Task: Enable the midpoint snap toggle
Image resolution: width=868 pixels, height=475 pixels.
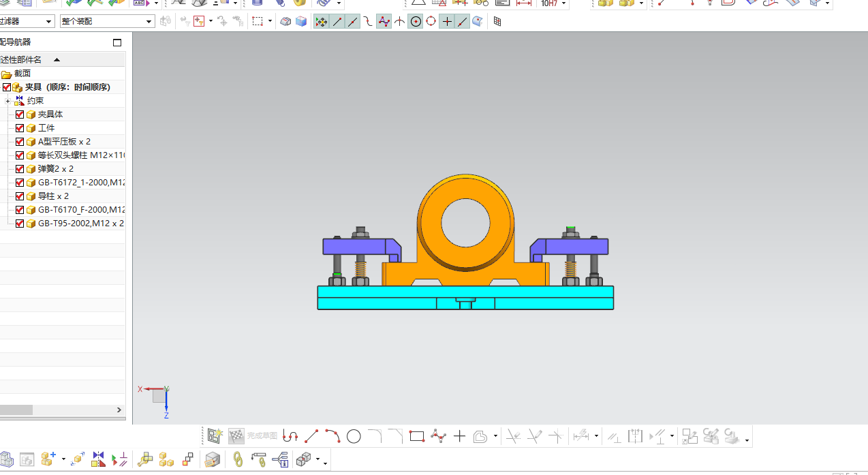Action: (x=353, y=22)
